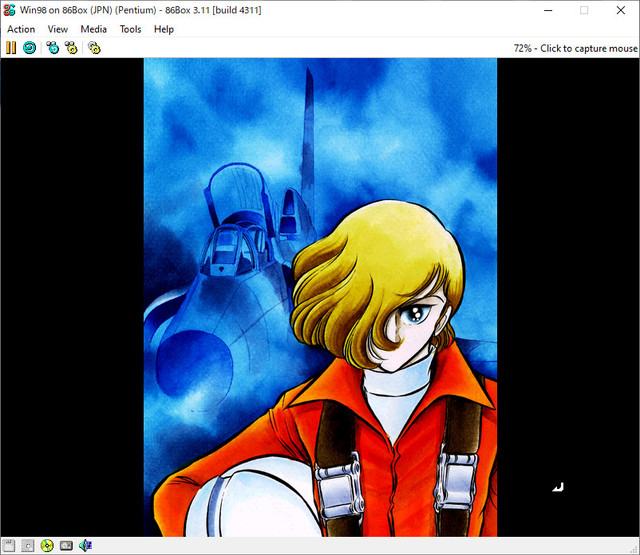Click the "72% - Click to capture mouse" text
This screenshot has height=555, width=640.
tap(576, 49)
